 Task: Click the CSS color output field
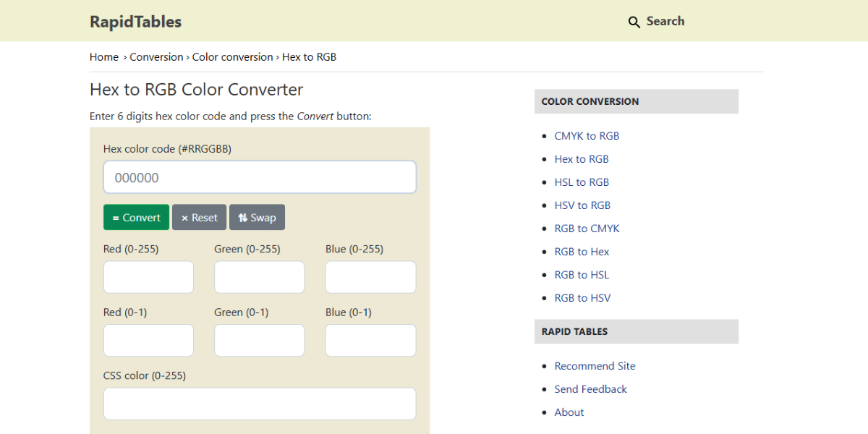pyautogui.click(x=260, y=404)
